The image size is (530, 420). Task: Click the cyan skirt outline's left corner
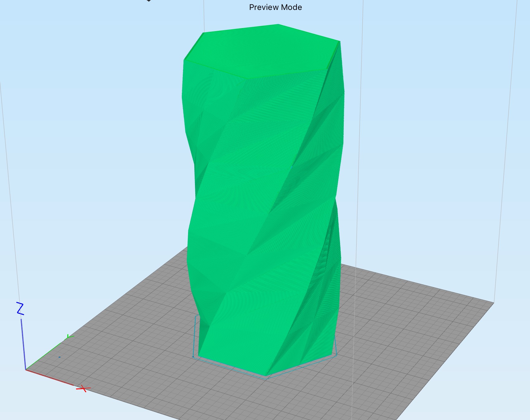tap(193, 357)
